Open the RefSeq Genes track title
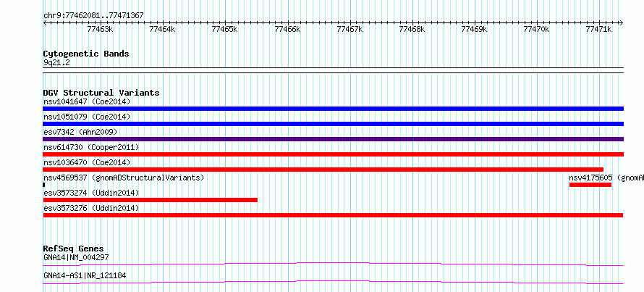 coord(74,249)
